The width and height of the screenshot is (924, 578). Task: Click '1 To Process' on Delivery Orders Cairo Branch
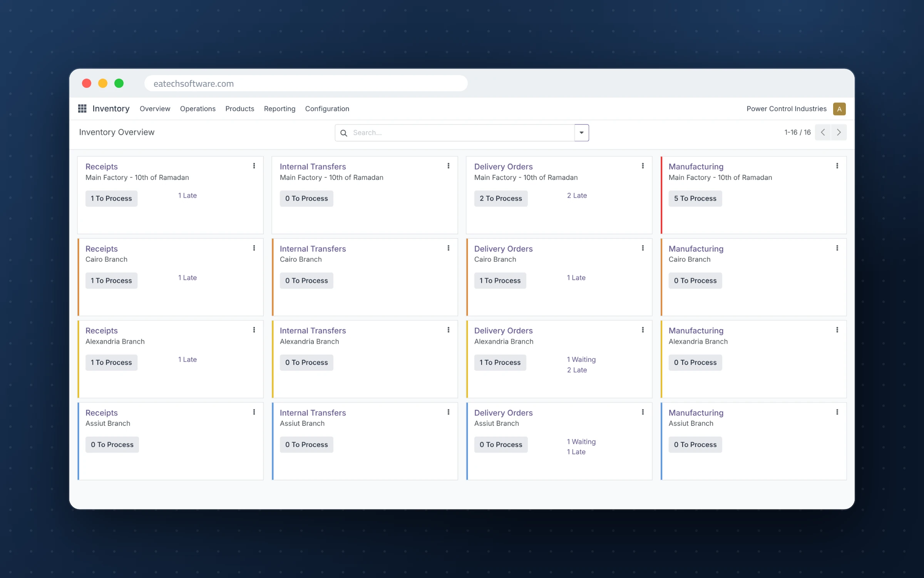[x=500, y=281]
